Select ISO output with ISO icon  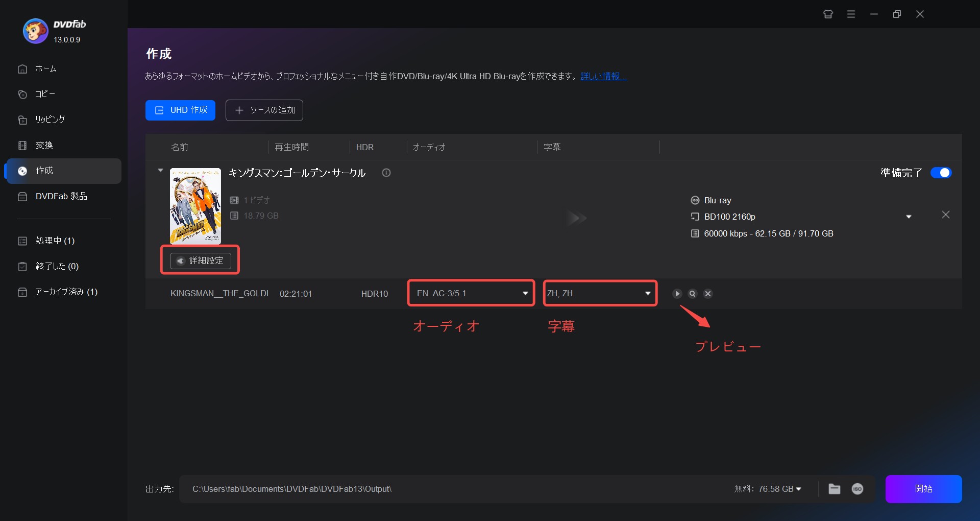tap(857, 489)
